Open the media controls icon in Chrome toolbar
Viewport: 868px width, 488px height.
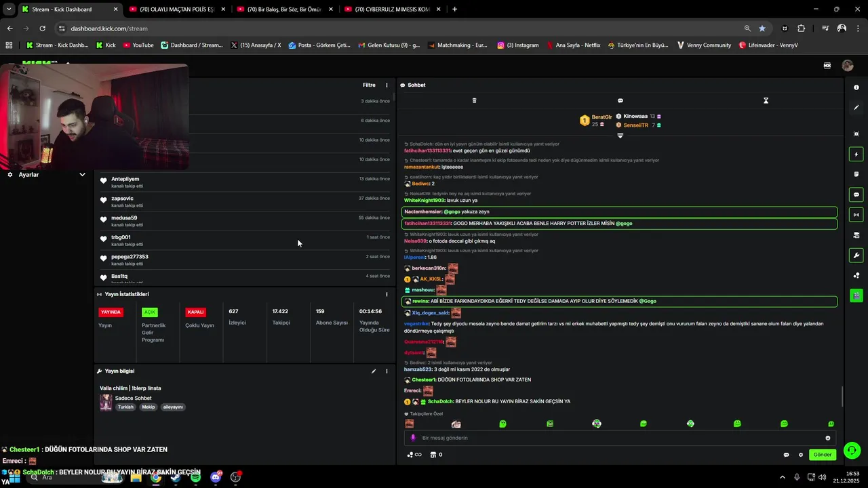point(825,28)
